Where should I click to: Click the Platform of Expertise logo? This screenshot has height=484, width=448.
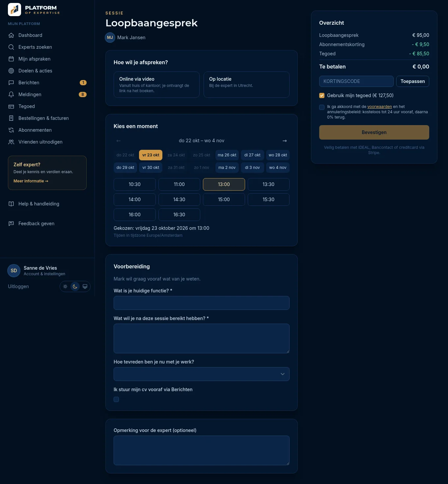click(x=34, y=10)
